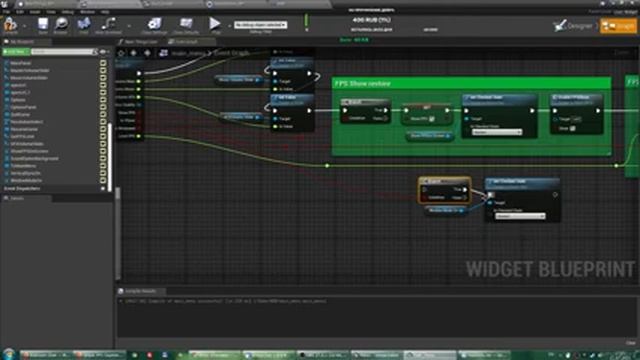Toggle Show FPS checkbox on the SET node
This screenshot has width=640, height=360.
point(431,119)
